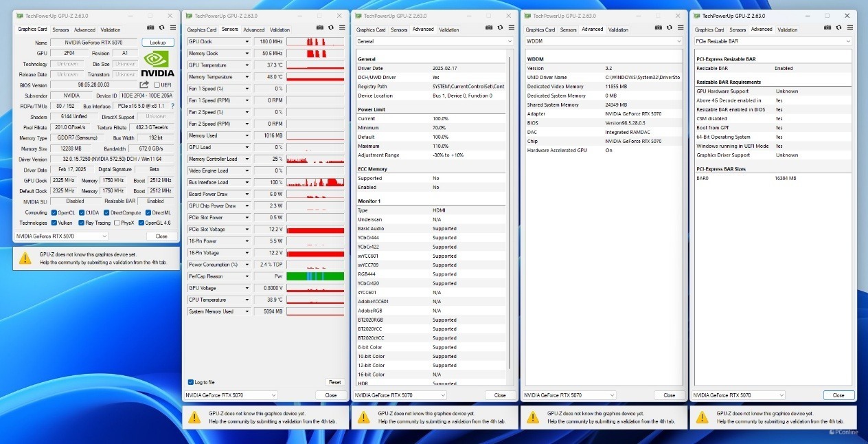Image resolution: width=868 pixels, height=444 pixels.
Task: Expand the PCIe Resizable BAR dropdown
Action: click(x=772, y=41)
